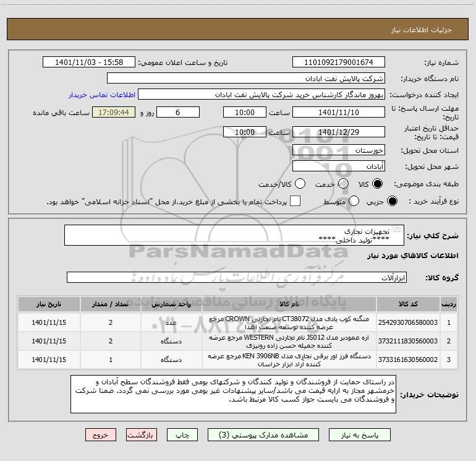Click the remaining days field showing 6
This screenshot has height=461, width=476.
[178, 112]
